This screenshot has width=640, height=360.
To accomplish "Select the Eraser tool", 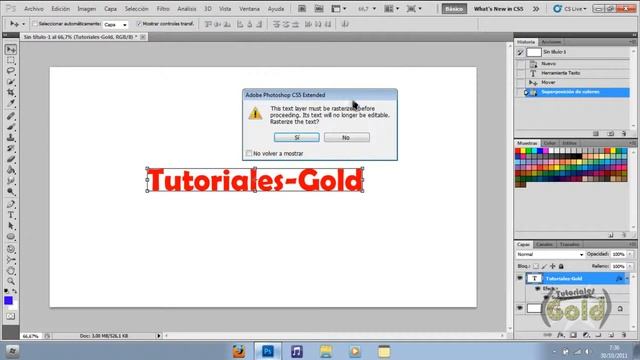I will point(11,159).
